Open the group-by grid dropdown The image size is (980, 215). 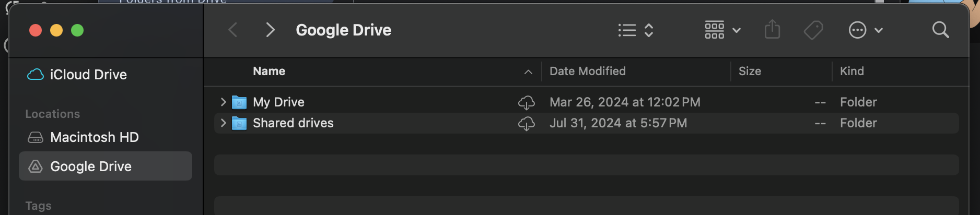[x=722, y=30]
